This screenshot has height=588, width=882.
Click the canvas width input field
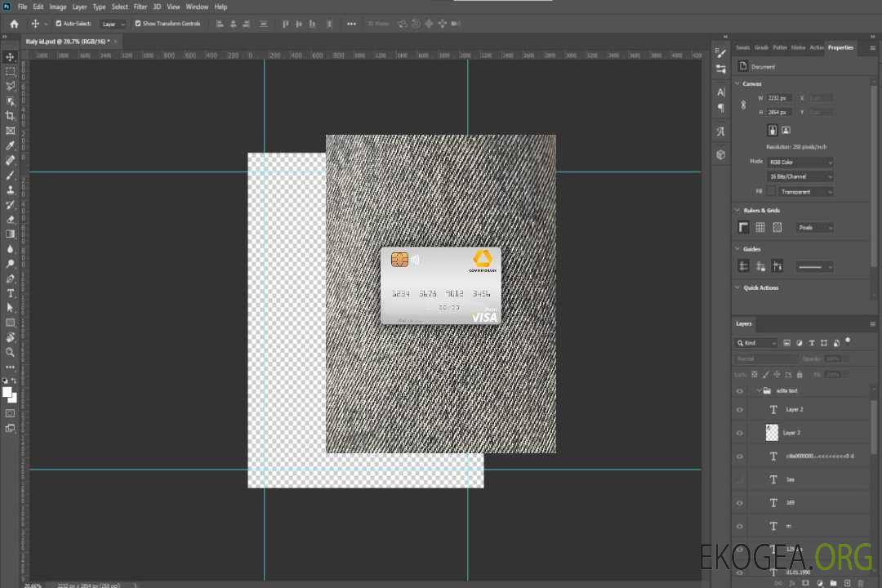pyautogui.click(x=779, y=98)
